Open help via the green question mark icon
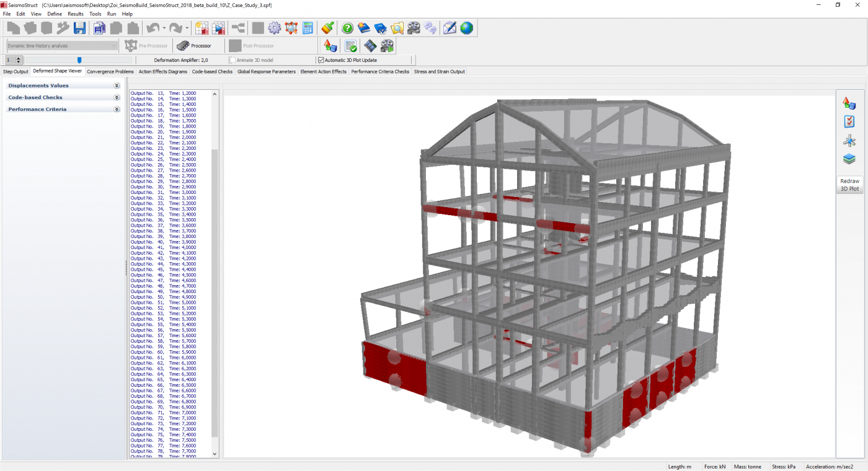 click(347, 28)
